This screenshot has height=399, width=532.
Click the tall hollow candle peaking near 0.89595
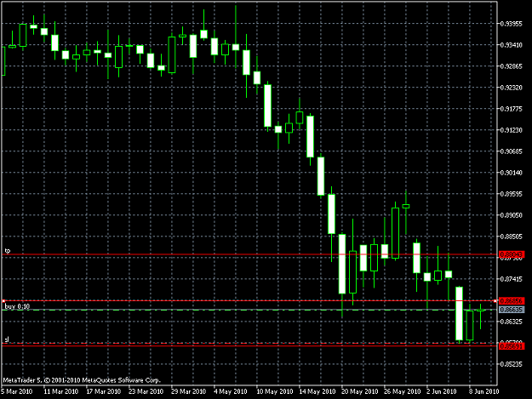pyautogui.click(x=395, y=233)
